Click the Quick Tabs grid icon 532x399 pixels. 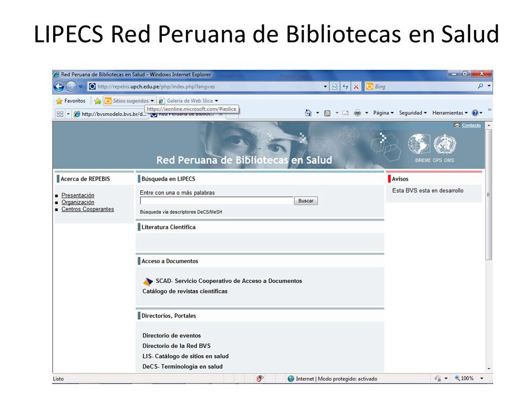(x=60, y=114)
